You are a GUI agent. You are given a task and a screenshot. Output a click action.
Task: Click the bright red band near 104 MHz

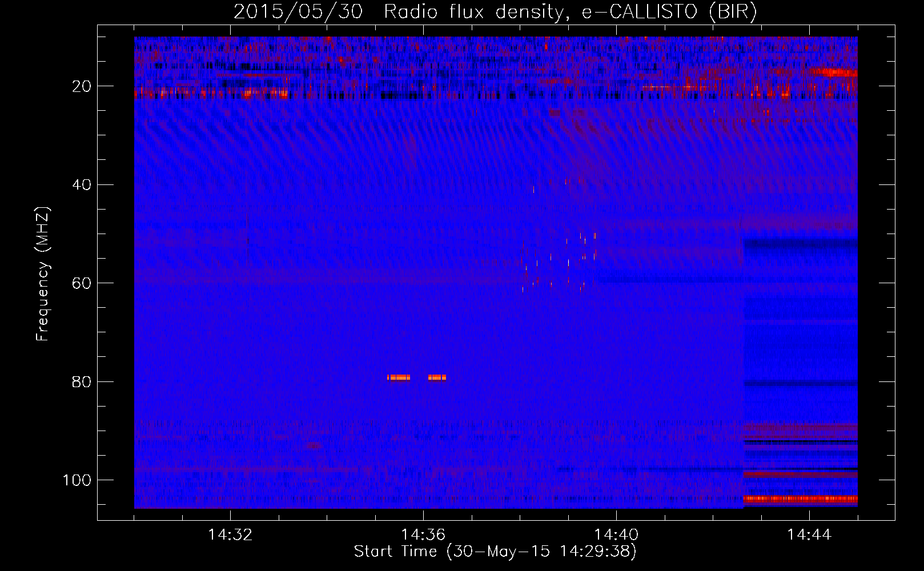[800, 498]
